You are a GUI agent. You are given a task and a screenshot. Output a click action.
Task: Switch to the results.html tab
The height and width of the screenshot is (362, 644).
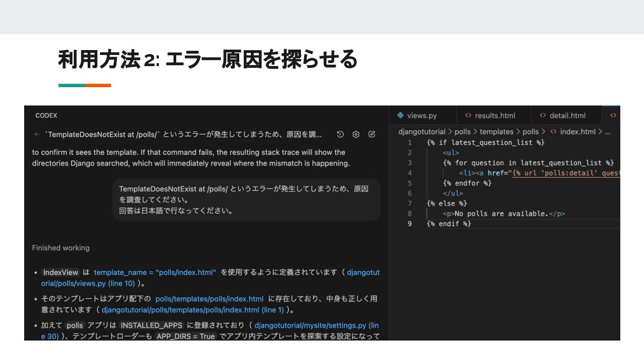point(494,115)
